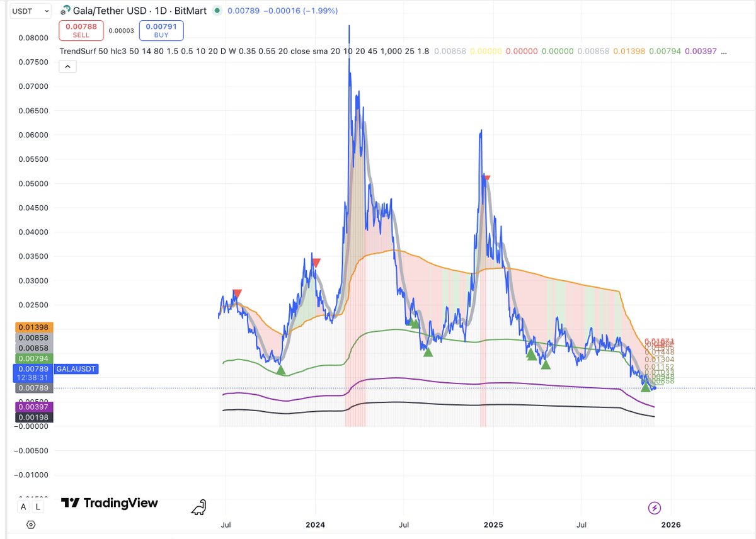This screenshot has height=539, width=756.
Task: Click the green buy triangle under the latest candles
Action: (645, 387)
